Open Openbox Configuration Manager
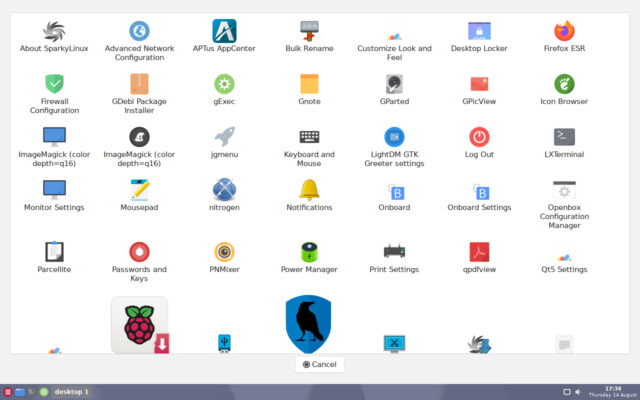This screenshot has height=400, width=640. click(x=564, y=190)
